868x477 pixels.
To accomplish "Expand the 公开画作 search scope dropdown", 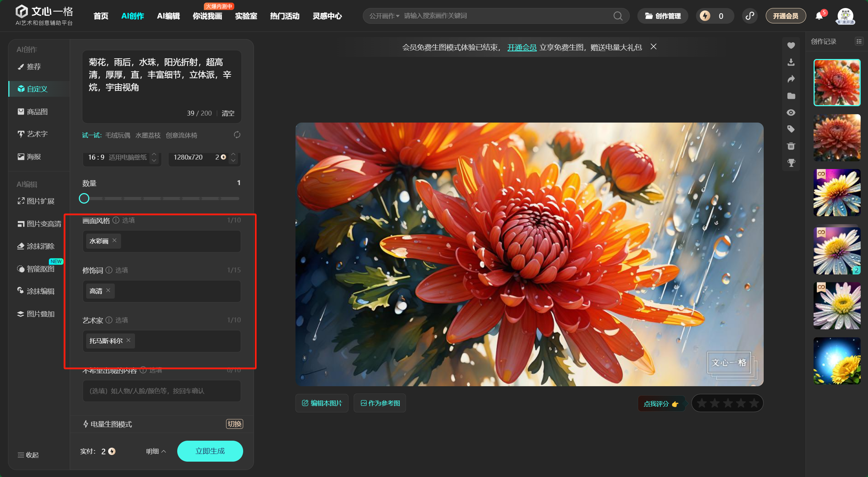I will 384,16.
